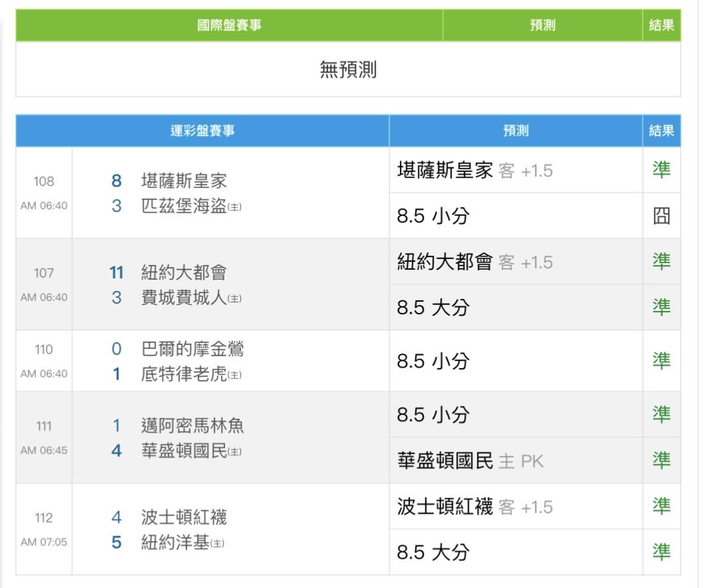Click the team name 邁阿密馬林魚

[x=192, y=425]
